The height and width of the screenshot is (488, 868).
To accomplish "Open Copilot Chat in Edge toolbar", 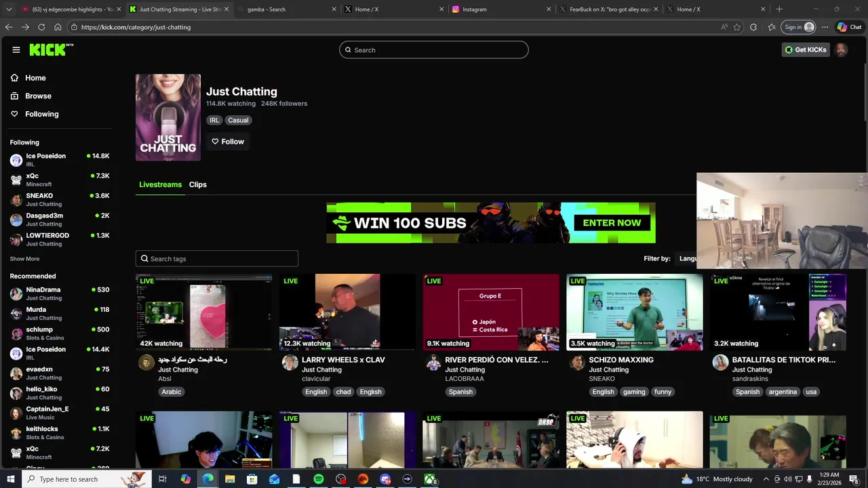I will [849, 27].
